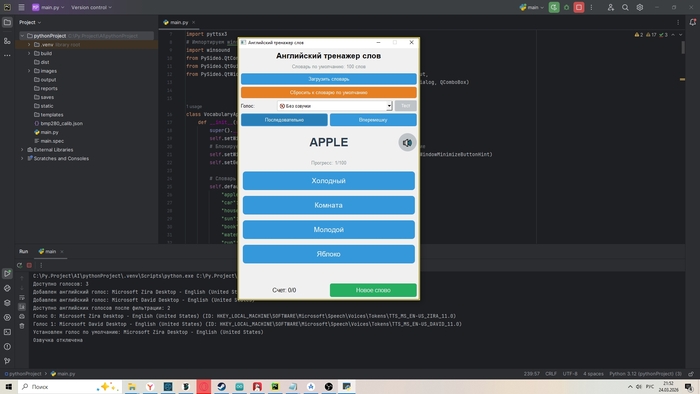Image resolution: width=700 pixels, height=394 pixels.
Task: Expand External Libraries node
Action: coord(22,150)
